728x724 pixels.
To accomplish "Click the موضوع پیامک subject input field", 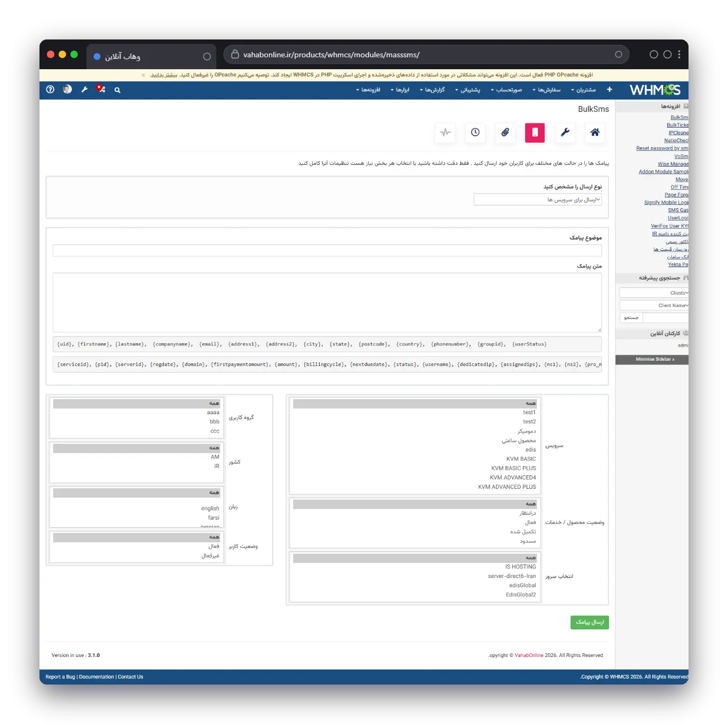I will (327, 251).
